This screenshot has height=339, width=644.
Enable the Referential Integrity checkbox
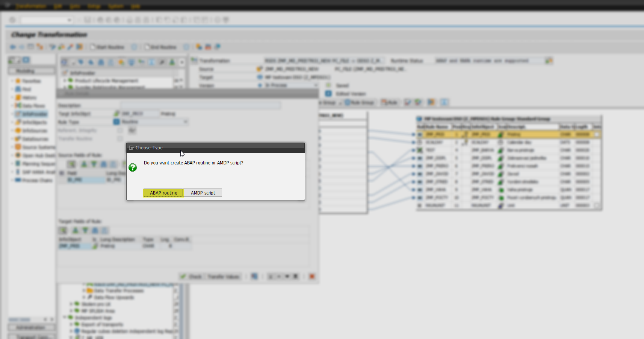point(120,130)
